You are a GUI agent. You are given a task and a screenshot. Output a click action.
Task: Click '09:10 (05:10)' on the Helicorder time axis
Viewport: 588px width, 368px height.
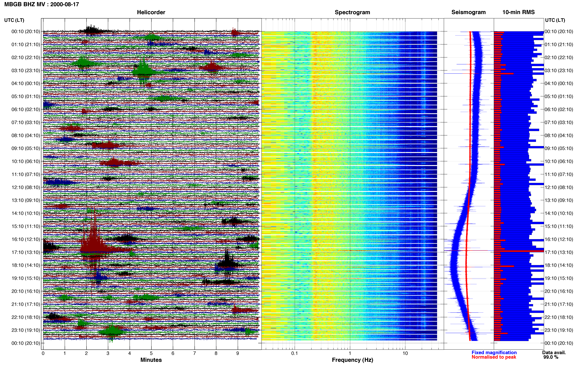[26, 148]
